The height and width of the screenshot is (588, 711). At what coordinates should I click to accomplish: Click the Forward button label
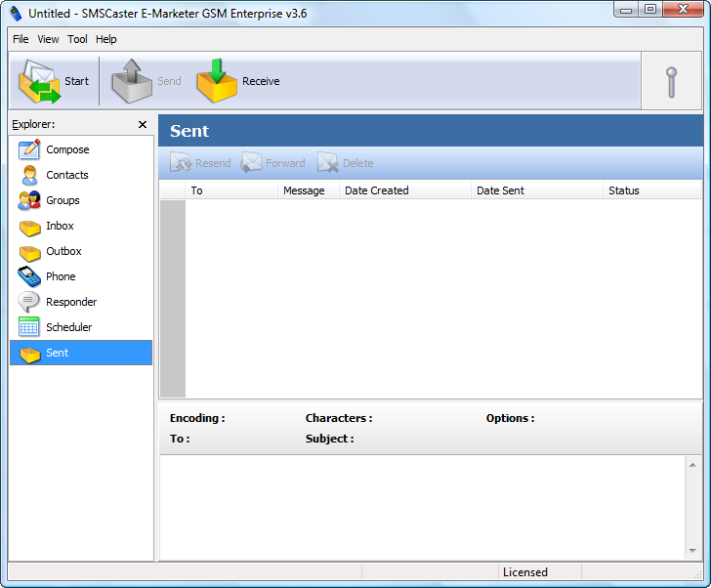click(x=285, y=163)
